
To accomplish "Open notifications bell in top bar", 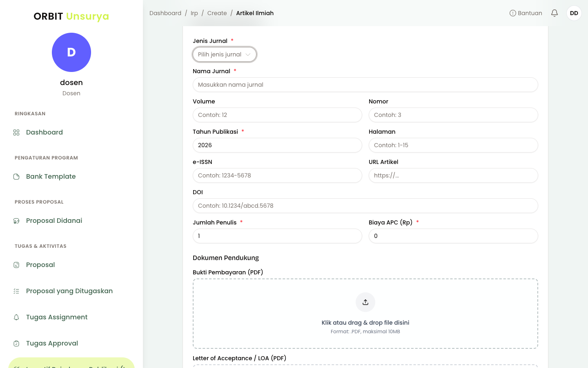I will click(555, 13).
